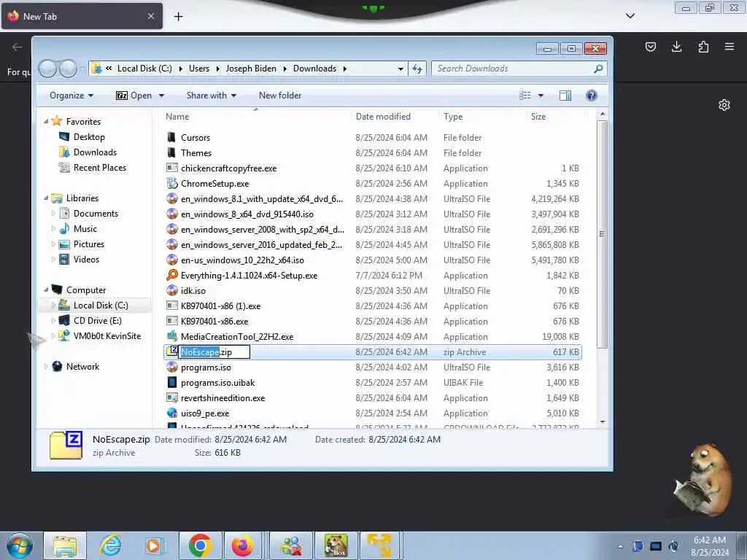Select the Cursors folder icon
The width and height of the screenshot is (747, 560).
coord(171,138)
